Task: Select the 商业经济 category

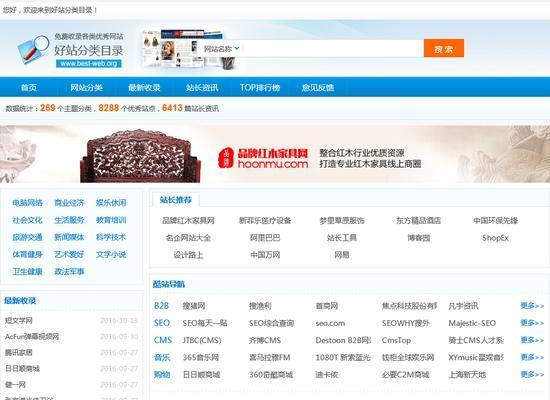Action: [x=69, y=203]
